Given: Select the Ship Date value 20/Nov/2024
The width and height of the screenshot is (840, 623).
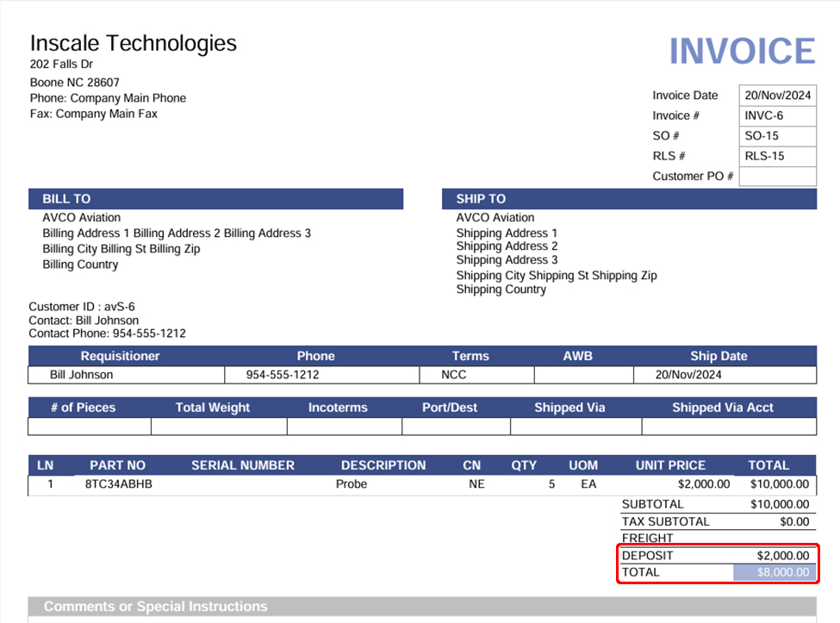Looking at the screenshot, I should (688, 375).
